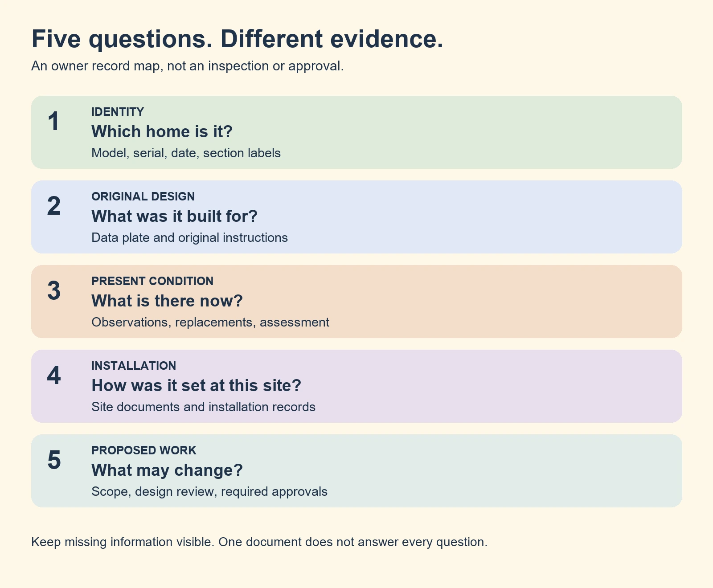Click 'How was it set at this site?'
The image size is (713, 588).
197,386
